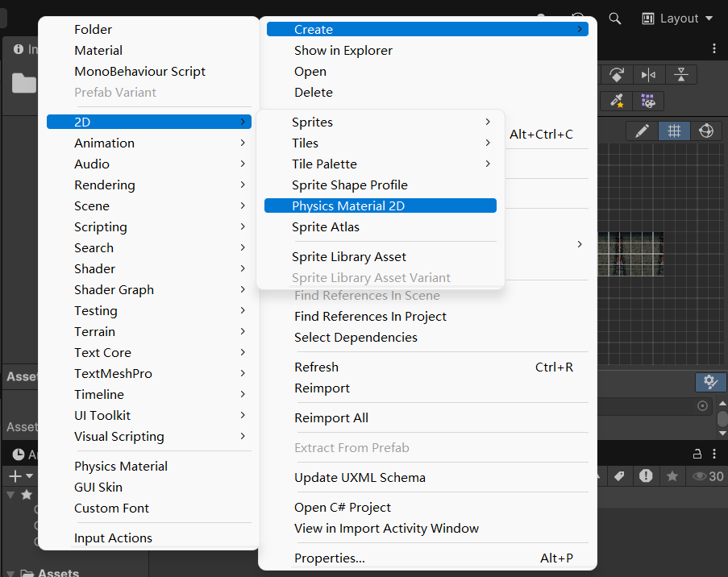728x577 pixels.
Task: Click the scrollbar down arrow
Action: [x=722, y=433]
